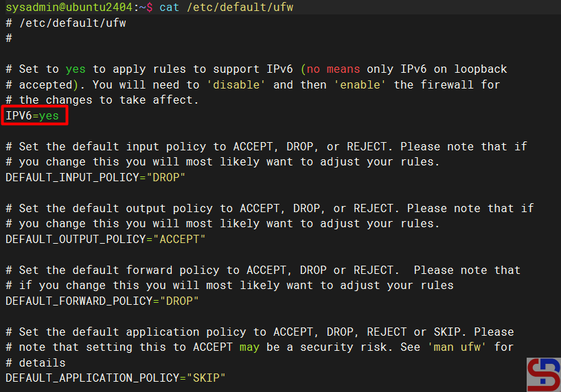Click the green 'yes' in the Set to comment
The width and height of the screenshot is (561, 392).
click(x=76, y=69)
